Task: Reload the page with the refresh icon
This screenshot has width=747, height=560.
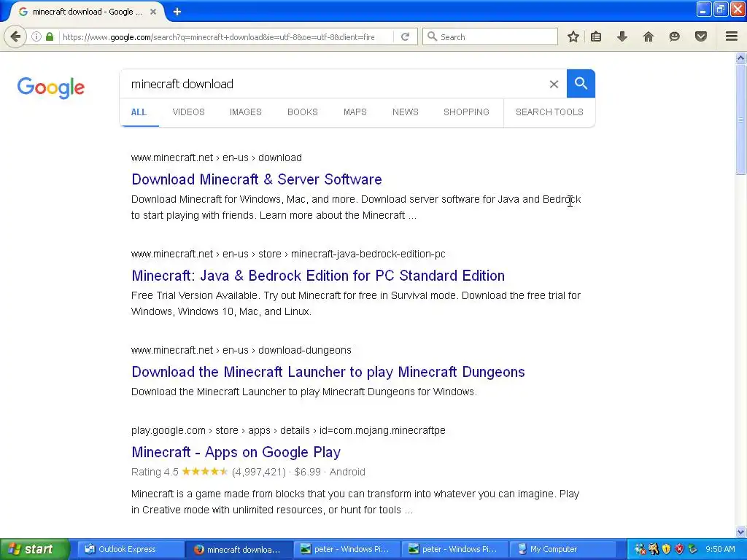Action: pos(405,36)
